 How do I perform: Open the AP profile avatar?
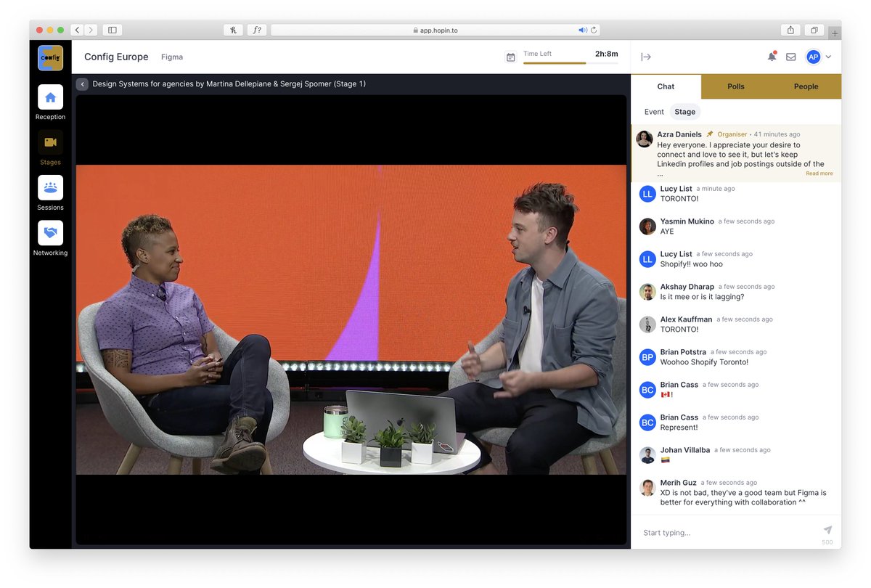pyautogui.click(x=814, y=57)
